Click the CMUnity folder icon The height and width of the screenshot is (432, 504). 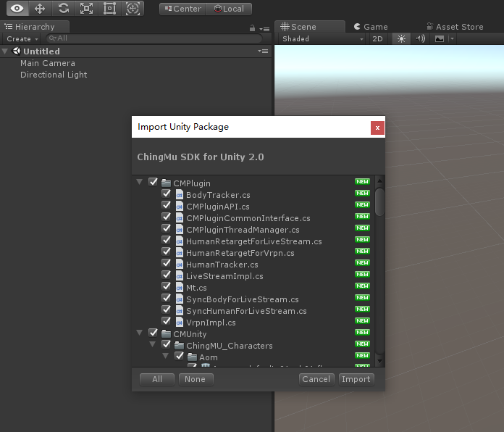(166, 333)
